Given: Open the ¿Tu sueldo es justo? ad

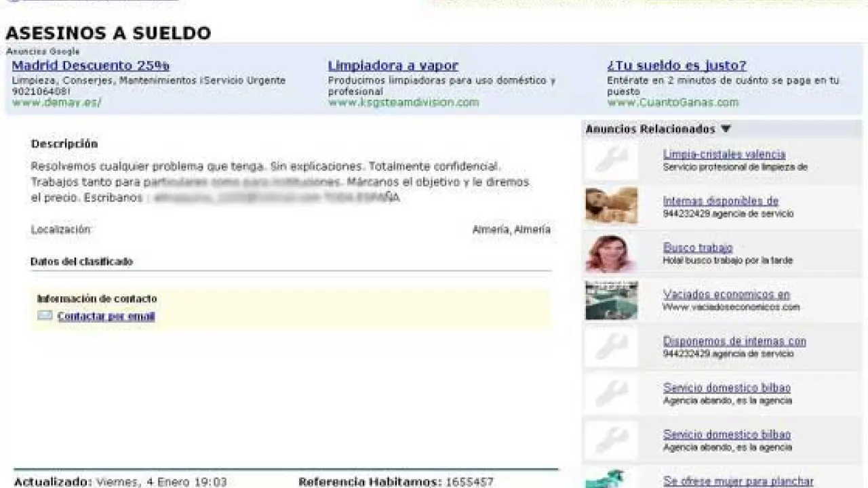Looking at the screenshot, I should coord(676,66).
